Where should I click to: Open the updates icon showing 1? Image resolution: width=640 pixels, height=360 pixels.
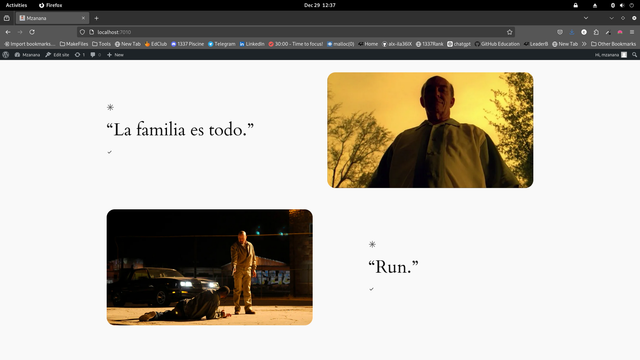tap(80, 55)
